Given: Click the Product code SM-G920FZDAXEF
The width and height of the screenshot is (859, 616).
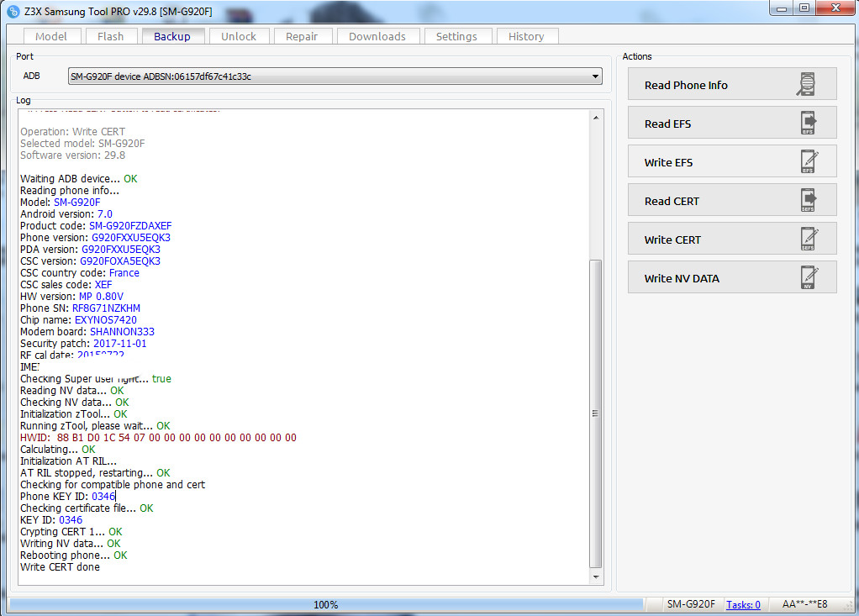Looking at the screenshot, I should pos(130,225).
